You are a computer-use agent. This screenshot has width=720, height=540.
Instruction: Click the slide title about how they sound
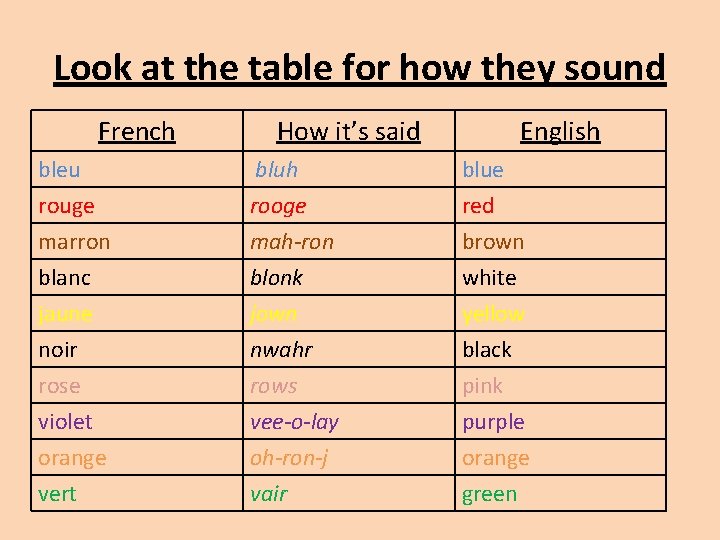tap(360, 68)
